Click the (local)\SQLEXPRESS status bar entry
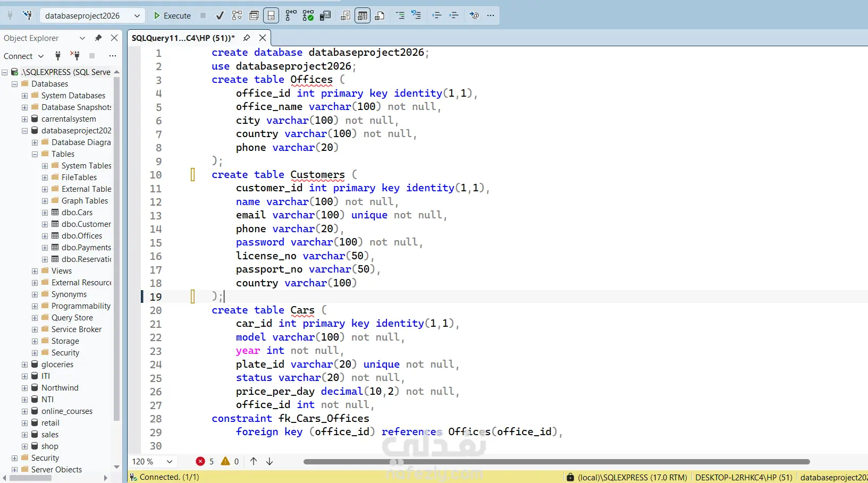Screen dimensions: 868x483 (x=632, y=477)
